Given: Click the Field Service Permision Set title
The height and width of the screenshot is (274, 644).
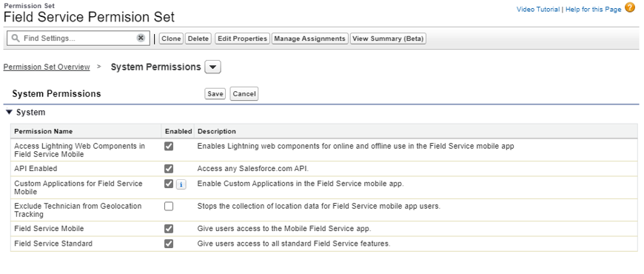Looking at the screenshot, I should pyautogui.click(x=89, y=17).
